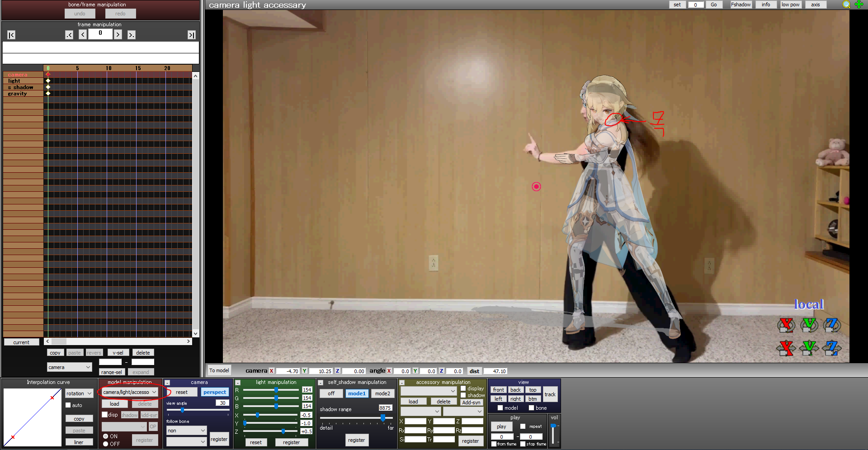The height and width of the screenshot is (450, 868).
Task: Click the upper blue Z rotate axis icon
Action: 831,325
